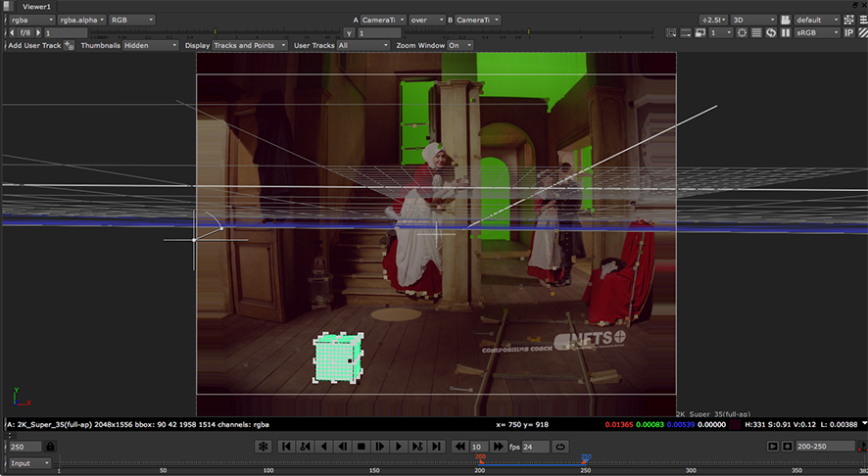This screenshot has width=868, height=476.
Task: Toggle the frame range lock icon
Action: click(50, 447)
